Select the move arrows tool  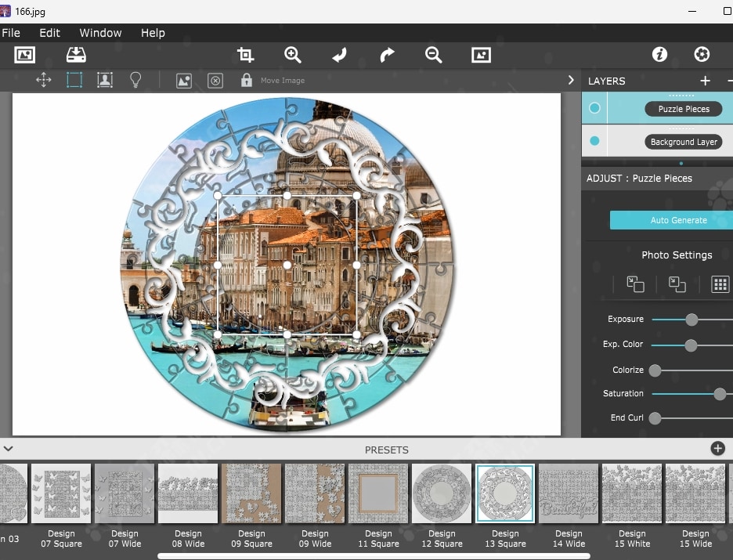(x=44, y=80)
